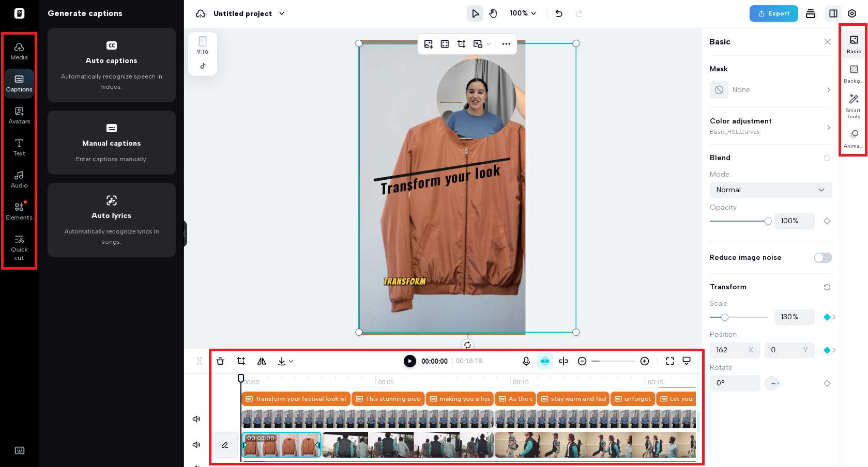Delete the selected clip with the trash icon
The width and height of the screenshot is (868, 467).
tap(220, 361)
